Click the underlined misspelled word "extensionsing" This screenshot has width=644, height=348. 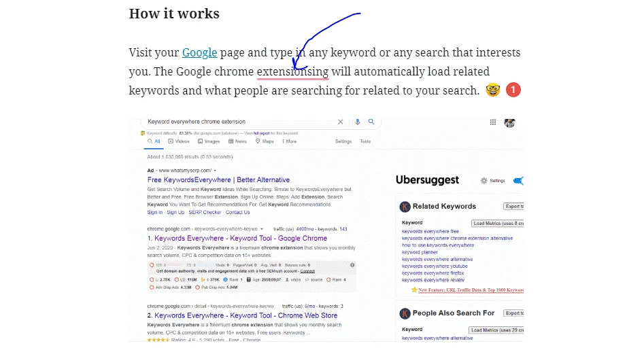(292, 71)
